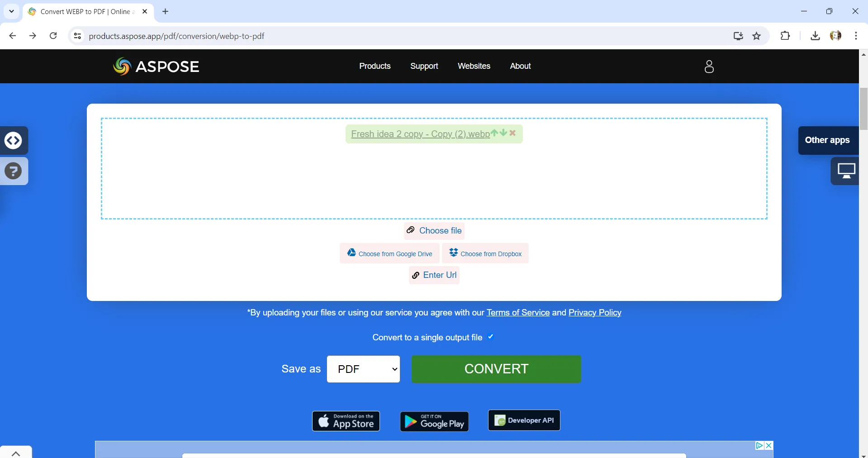This screenshot has height=458, width=868.
Task: Uncheck convert to a single output file
Action: click(490, 337)
